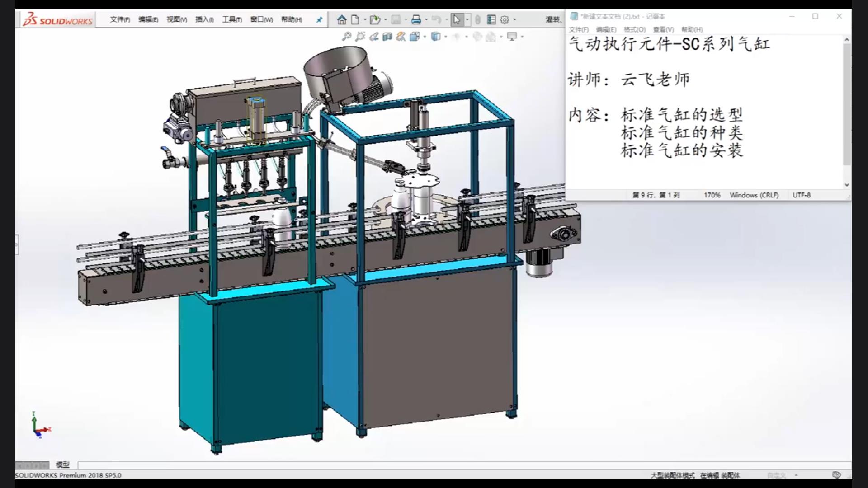
Task: Click the Open file folder icon
Action: [x=374, y=20]
